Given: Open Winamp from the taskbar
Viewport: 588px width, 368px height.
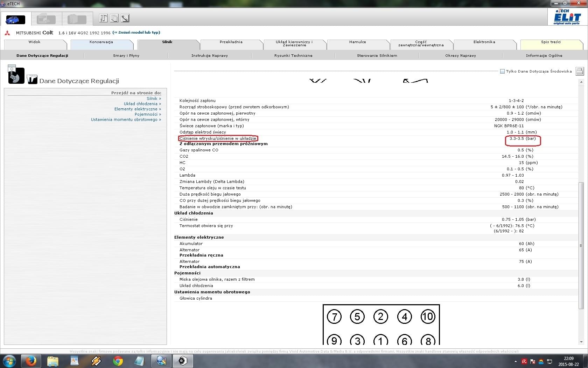Looking at the screenshot, I should coord(96,361).
